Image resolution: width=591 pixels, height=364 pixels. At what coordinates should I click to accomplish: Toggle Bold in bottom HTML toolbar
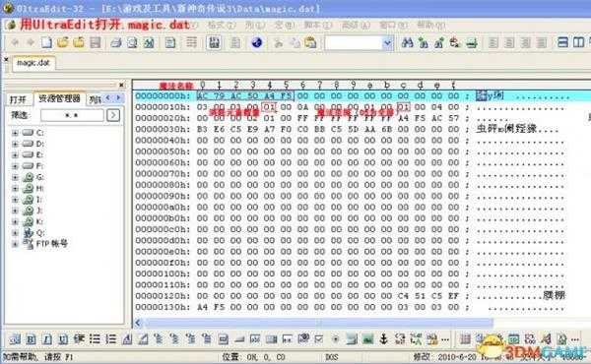click(31, 340)
